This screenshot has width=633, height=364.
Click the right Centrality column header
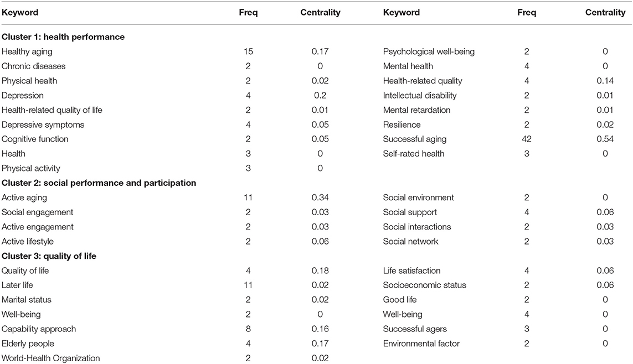coord(605,13)
